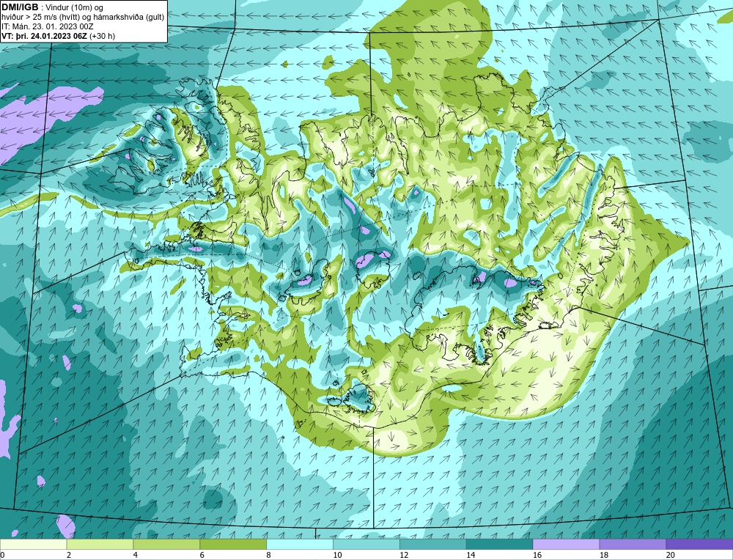
Task: Click the legend scale label "20"
Action: [671, 555]
